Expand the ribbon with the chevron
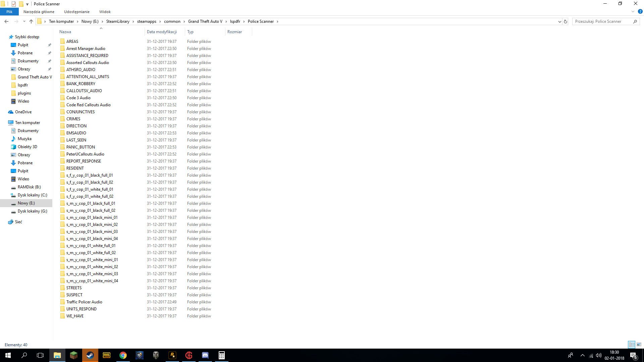 [x=633, y=11]
